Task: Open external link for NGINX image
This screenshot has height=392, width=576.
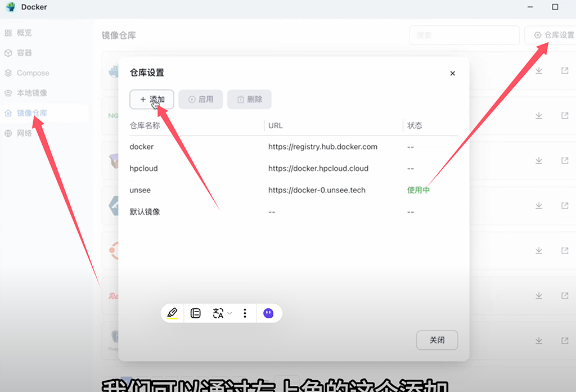Action: tap(565, 115)
